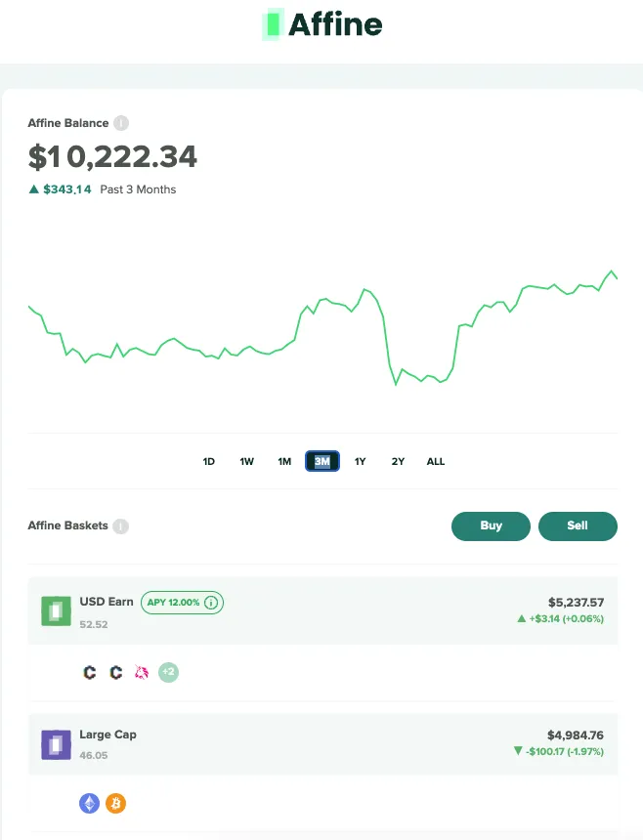Viewport: 643px width, 840px height.
Task: Expand the +2 more tokens badge
Action: [168, 672]
